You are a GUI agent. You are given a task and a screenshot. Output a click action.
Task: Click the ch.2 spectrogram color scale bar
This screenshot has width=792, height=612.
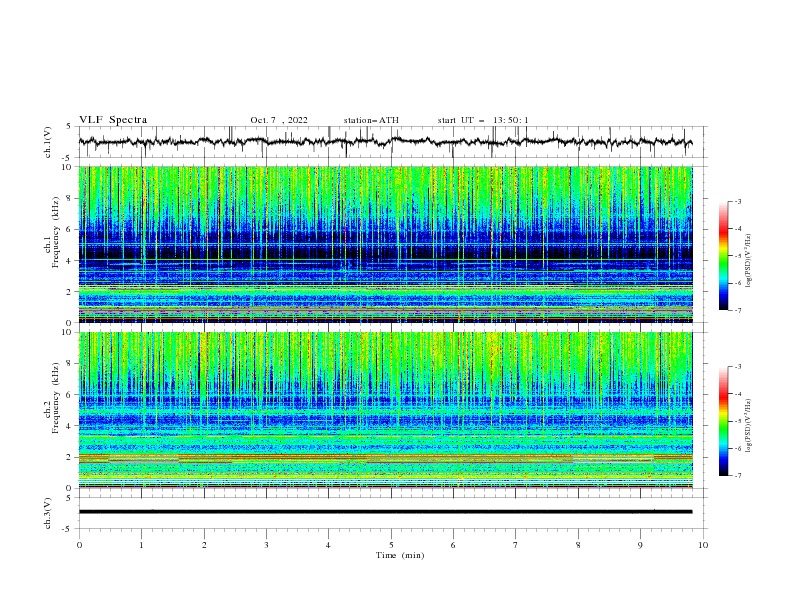724,421
